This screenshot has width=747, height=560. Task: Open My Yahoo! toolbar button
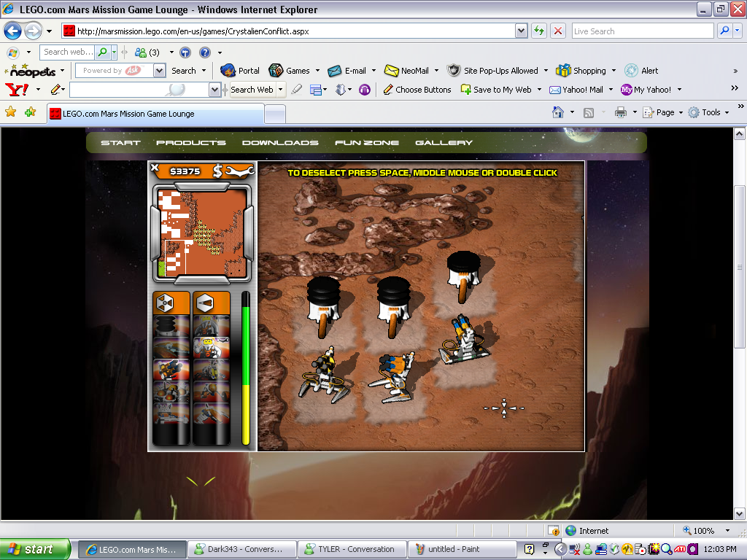(x=646, y=90)
